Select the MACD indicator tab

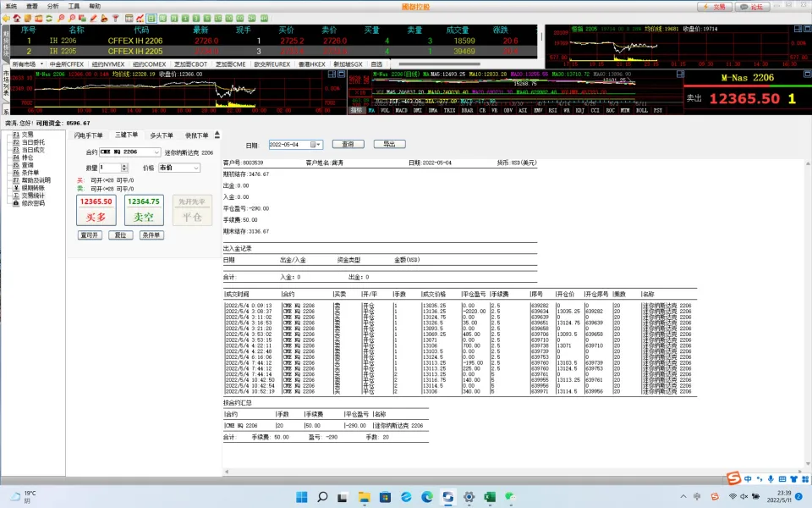401,110
